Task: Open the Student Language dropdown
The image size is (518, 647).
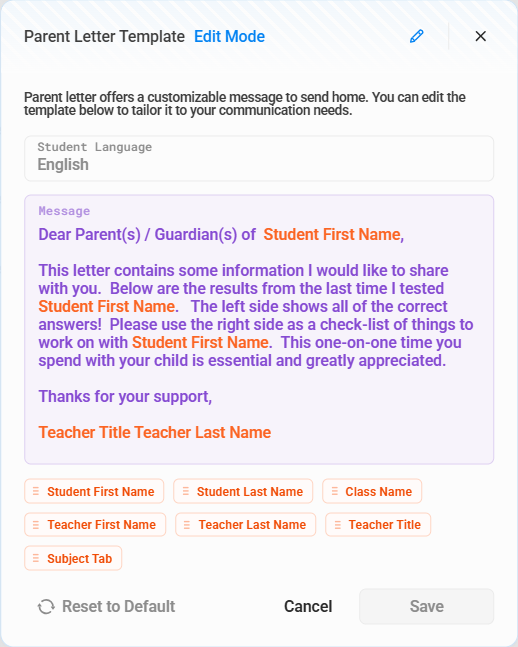Action: (x=259, y=158)
